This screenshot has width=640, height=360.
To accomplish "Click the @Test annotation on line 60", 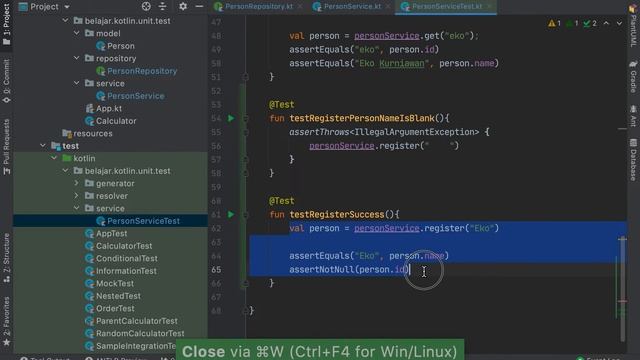I will tap(282, 201).
